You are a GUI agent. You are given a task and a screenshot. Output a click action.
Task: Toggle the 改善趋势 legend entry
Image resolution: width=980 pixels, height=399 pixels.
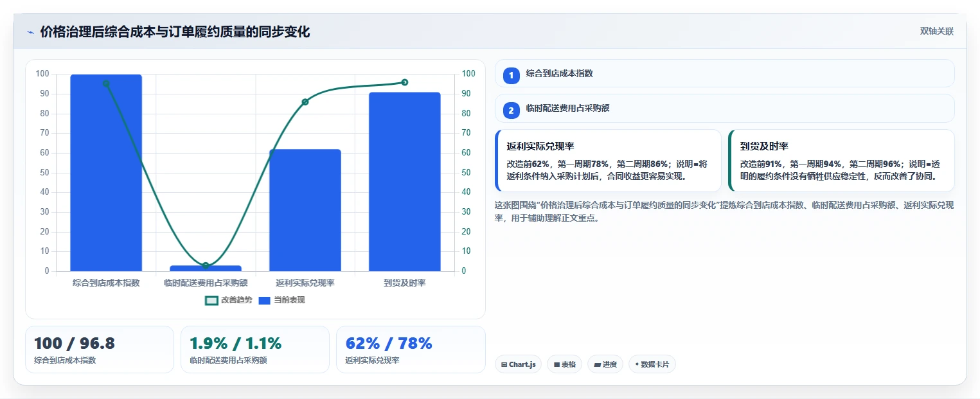229,300
